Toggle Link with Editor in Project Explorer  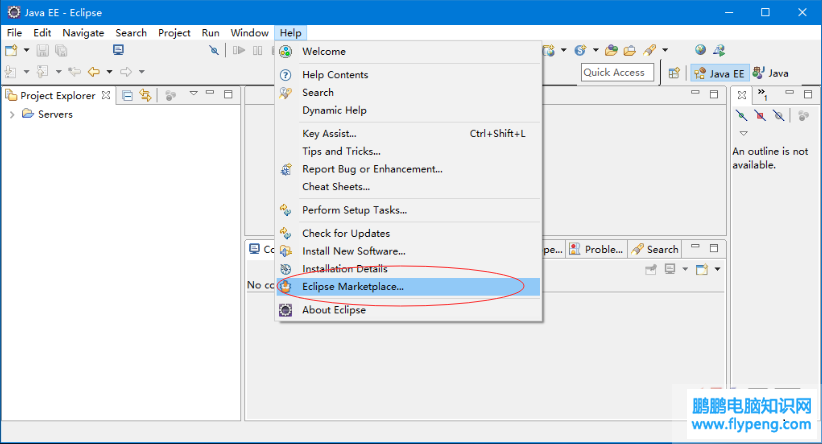coord(145,95)
